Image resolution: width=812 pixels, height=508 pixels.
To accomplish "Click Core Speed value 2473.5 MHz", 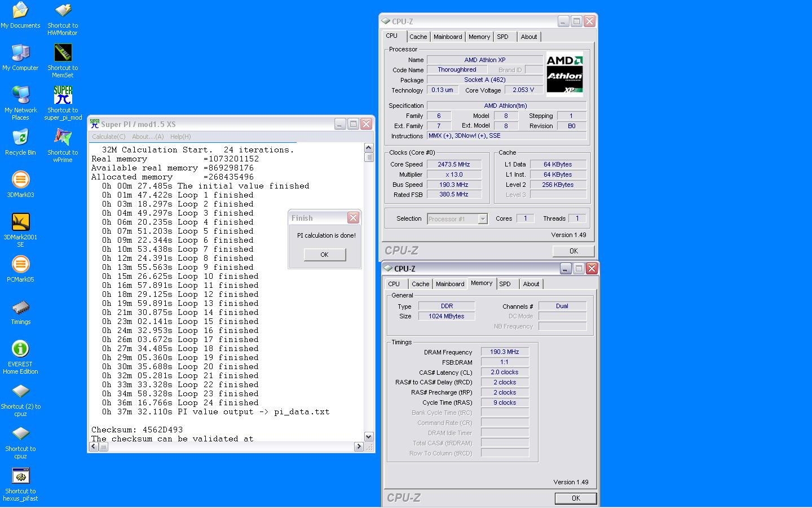I will 454,164.
